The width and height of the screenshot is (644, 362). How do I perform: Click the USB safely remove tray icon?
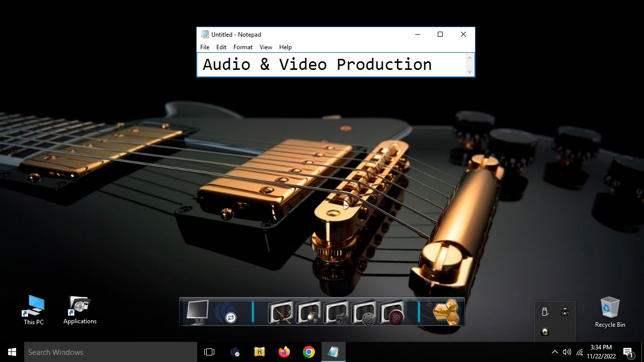[x=545, y=312]
